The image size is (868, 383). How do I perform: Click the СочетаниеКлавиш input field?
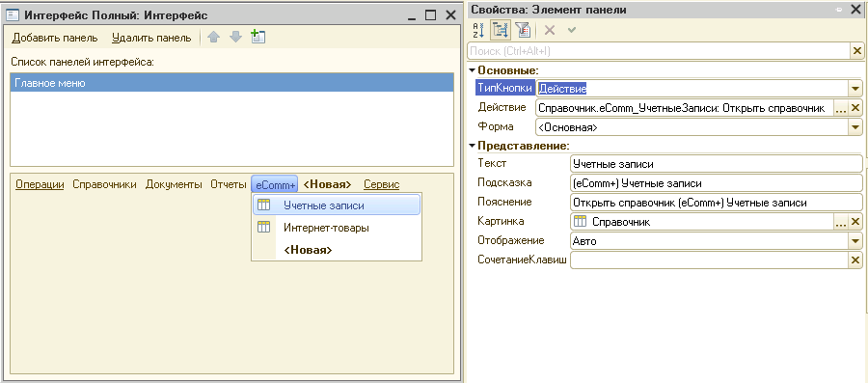pyautogui.click(x=709, y=260)
